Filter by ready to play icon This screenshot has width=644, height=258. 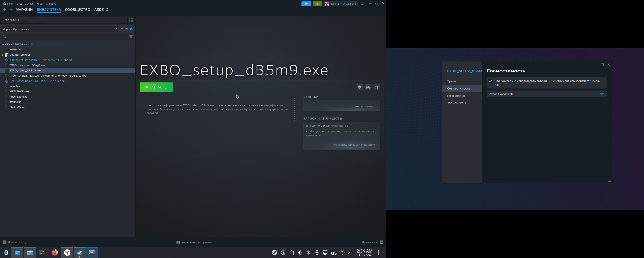(132, 29)
